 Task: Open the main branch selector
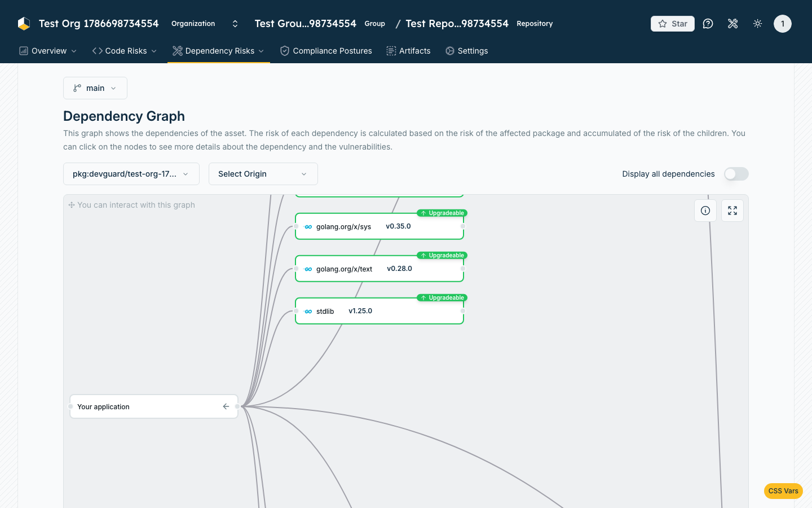(95, 88)
